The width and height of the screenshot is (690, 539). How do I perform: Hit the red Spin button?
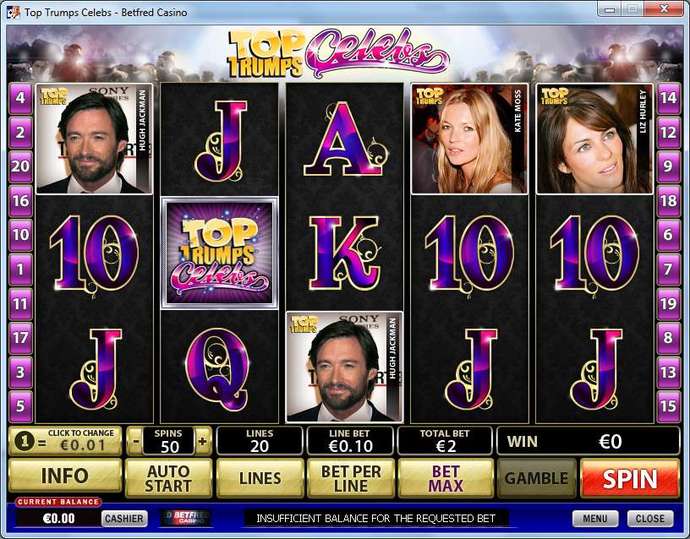(x=630, y=479)
